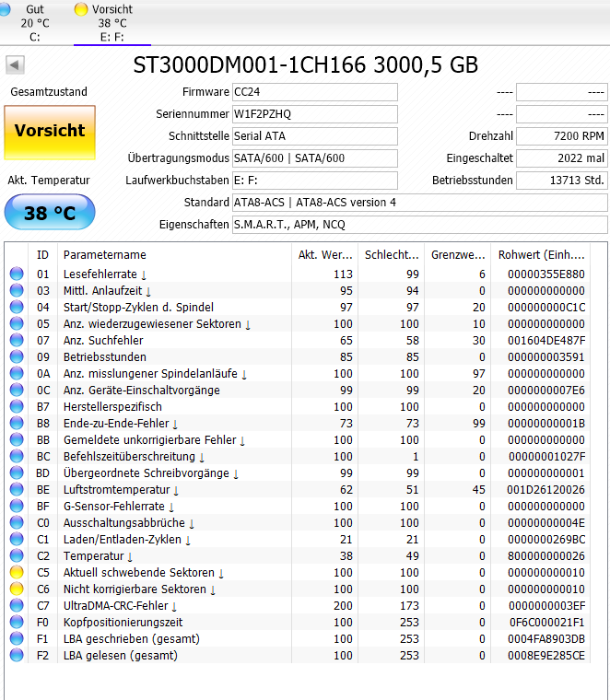Click the status icon for Anz. Suchfehler

click(17, 340)
